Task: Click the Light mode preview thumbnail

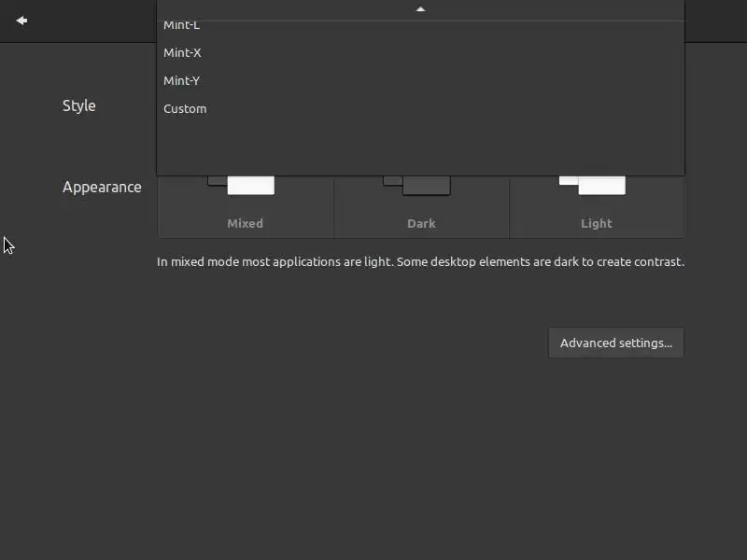Action: tap(592, 185)
